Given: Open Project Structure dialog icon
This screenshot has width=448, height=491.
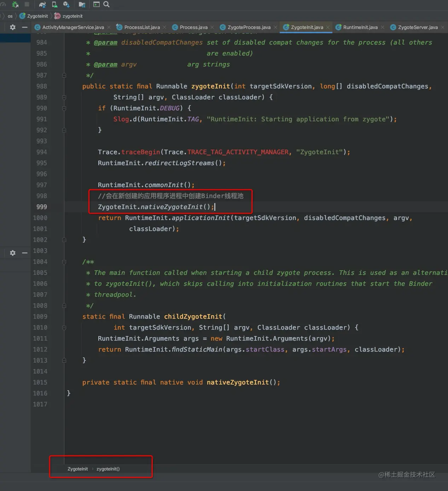Looking at the screenshot, I should coord(82,5).
